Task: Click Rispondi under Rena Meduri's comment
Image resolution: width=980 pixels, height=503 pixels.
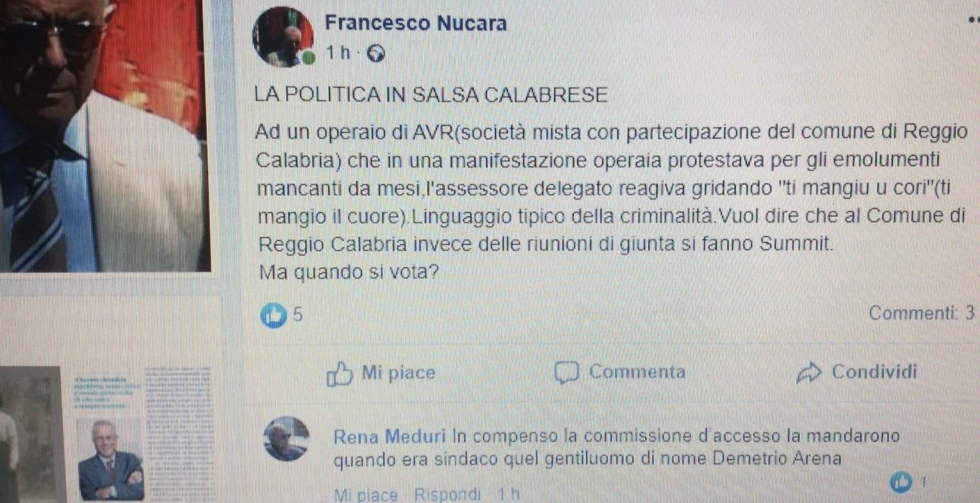Action: (447, 495)
